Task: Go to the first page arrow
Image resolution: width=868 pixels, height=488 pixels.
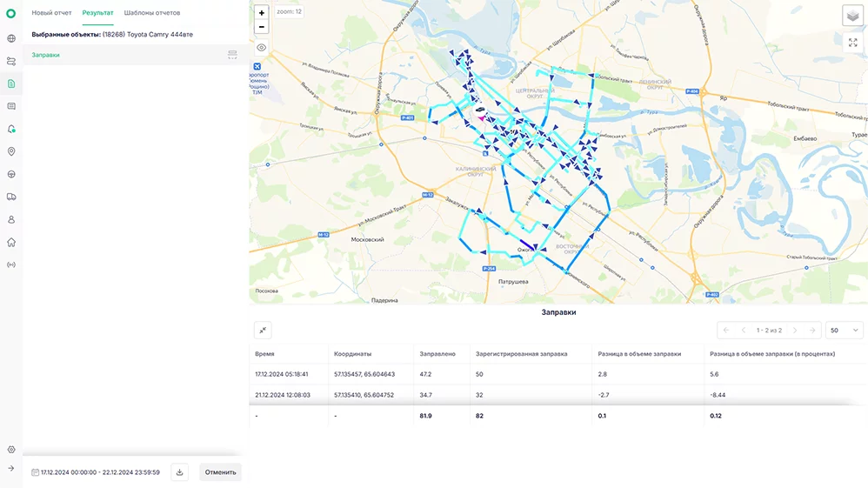Action: pyautogui.click(x=725, y=331)
